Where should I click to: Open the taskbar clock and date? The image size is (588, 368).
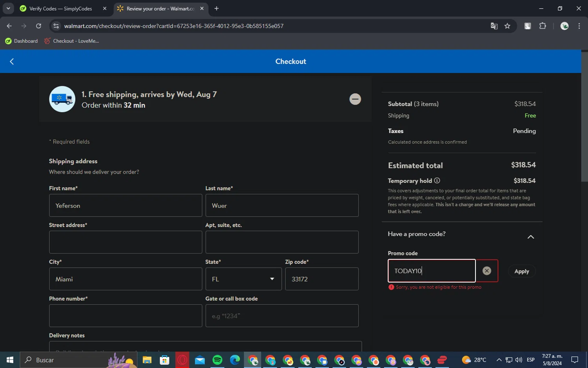pyautogui.click(x=552, y=360)
